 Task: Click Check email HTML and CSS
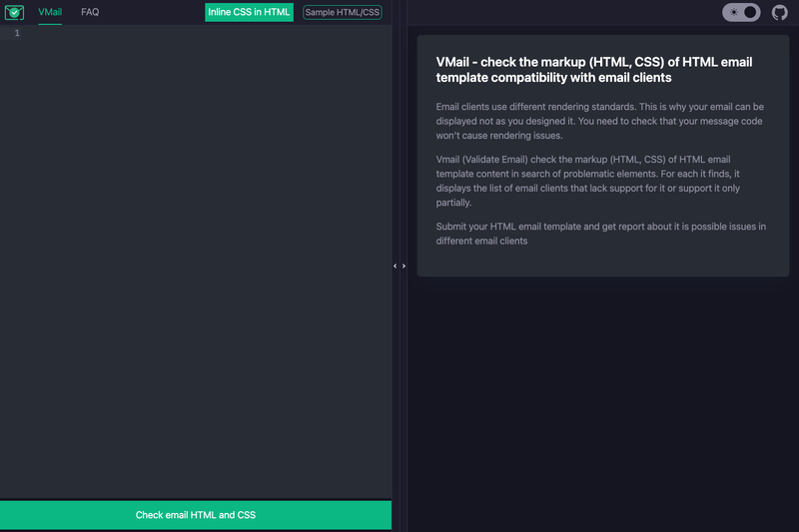coord(196,515)
